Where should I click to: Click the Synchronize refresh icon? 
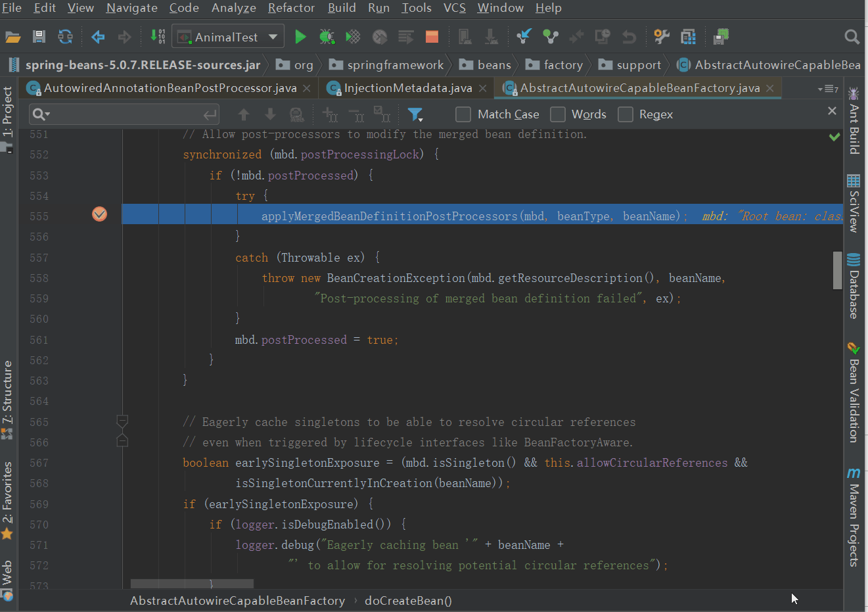65,37
